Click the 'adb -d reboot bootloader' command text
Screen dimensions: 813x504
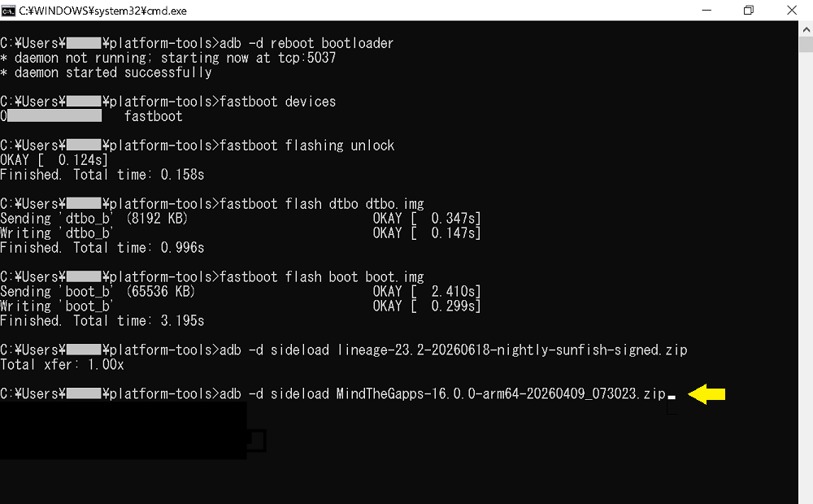[307, 43]
